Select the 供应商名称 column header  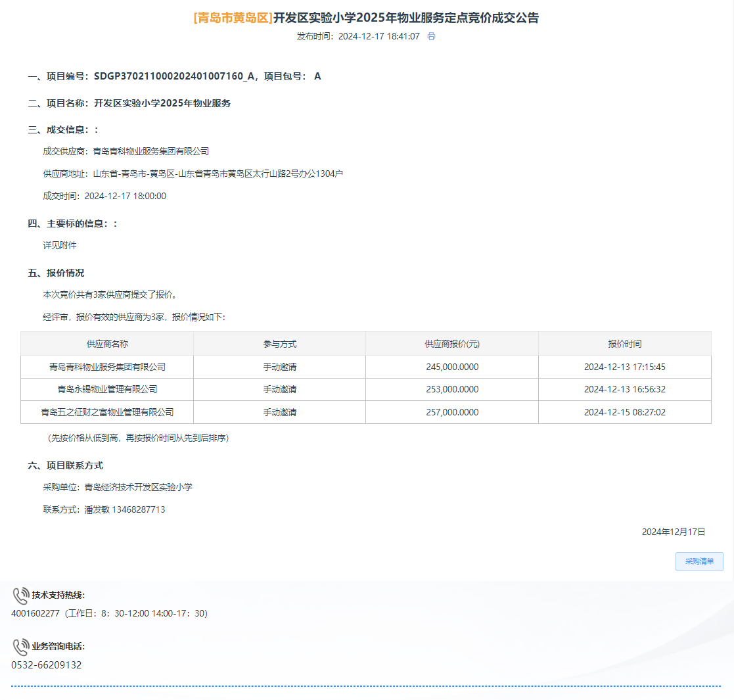(107, 344)
